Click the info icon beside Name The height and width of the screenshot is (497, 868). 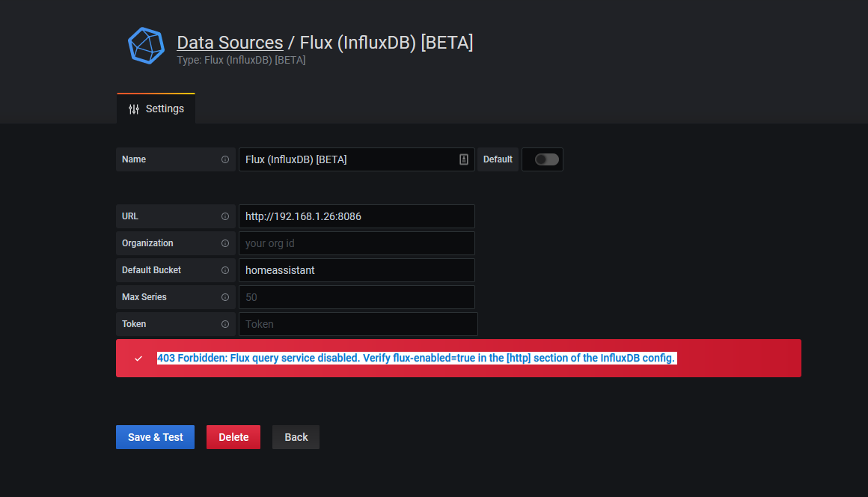click(x=225, y=159)
